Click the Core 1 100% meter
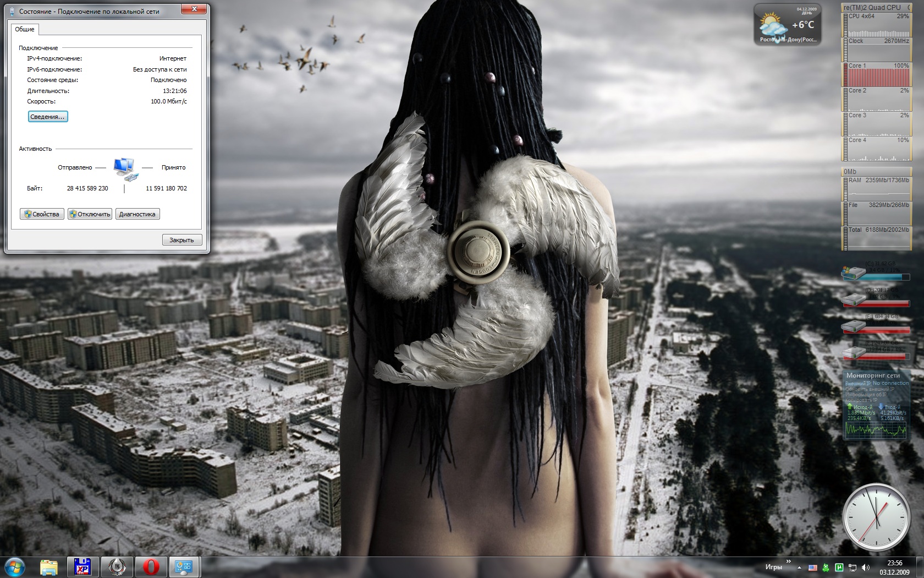Image resolution: width=924 pixels, height=578 pixels. click(x=876, y=74)
